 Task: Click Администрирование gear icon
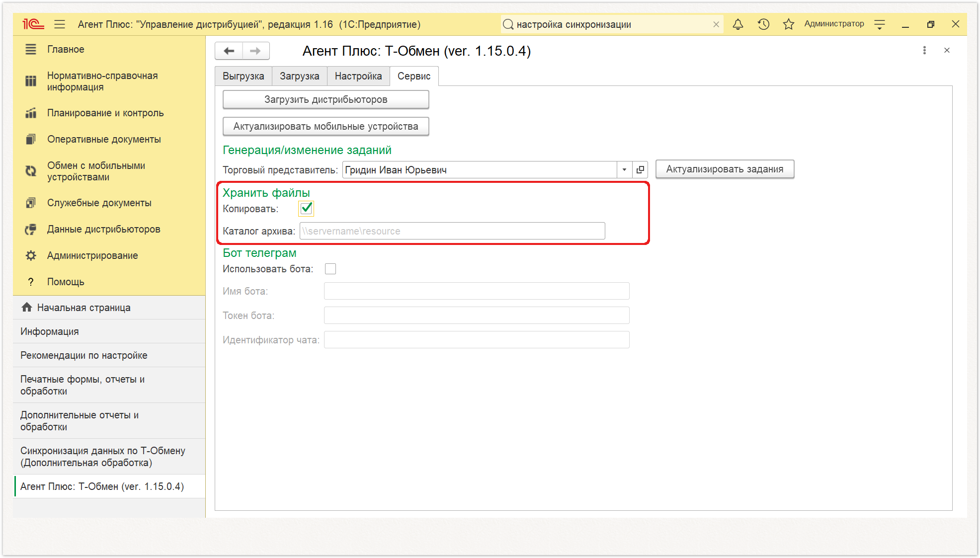(31, 255)
